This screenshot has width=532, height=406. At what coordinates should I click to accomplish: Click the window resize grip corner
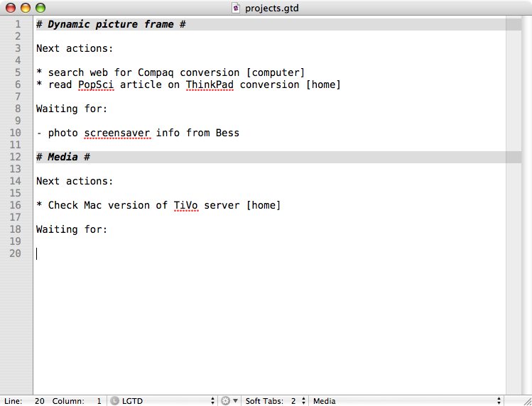click(x=527, y=401)
